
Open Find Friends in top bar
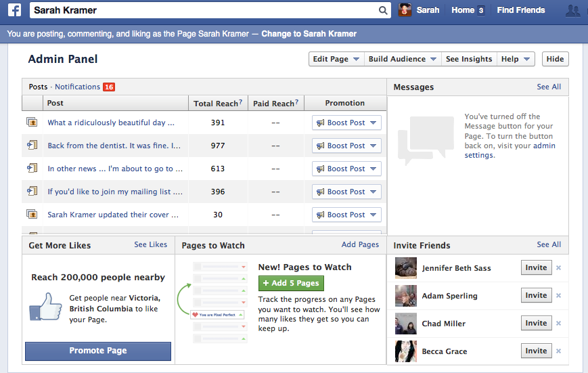click(x=520, y=10)
